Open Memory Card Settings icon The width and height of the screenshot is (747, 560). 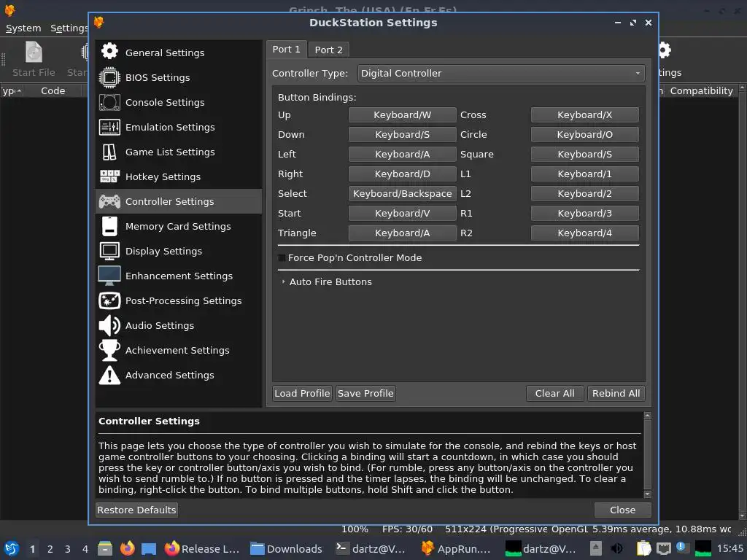click(x=109, y=226)
